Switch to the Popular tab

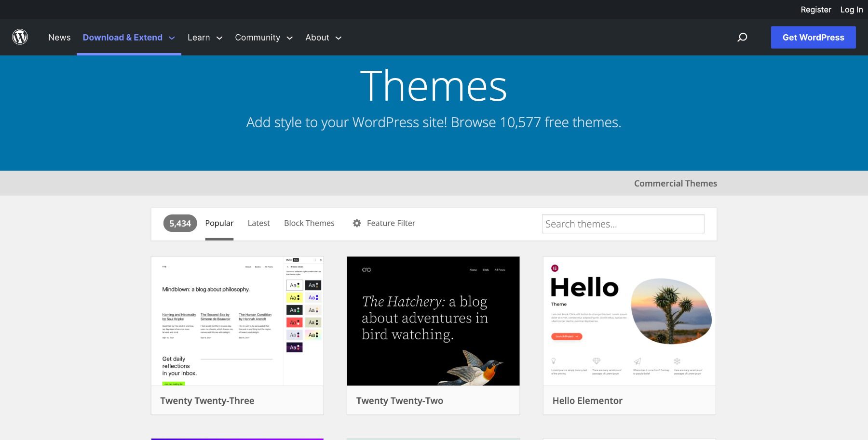point(219,223)
